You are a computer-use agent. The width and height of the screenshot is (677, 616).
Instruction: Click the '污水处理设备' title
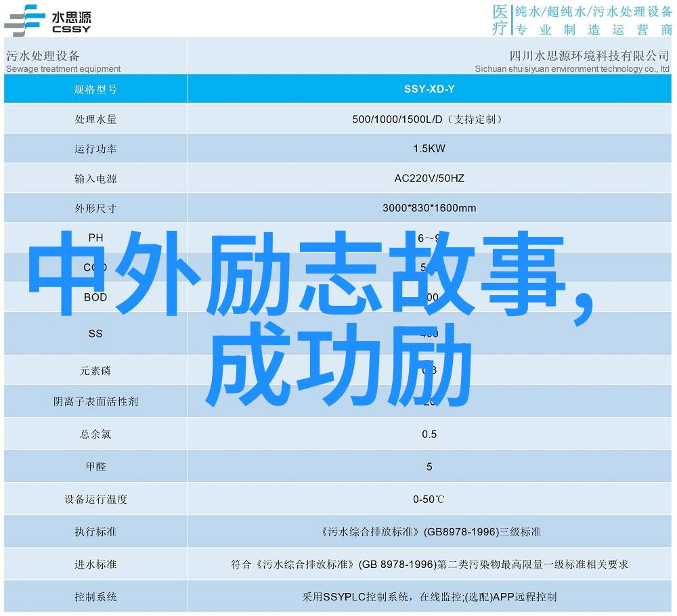coord(43,56)
